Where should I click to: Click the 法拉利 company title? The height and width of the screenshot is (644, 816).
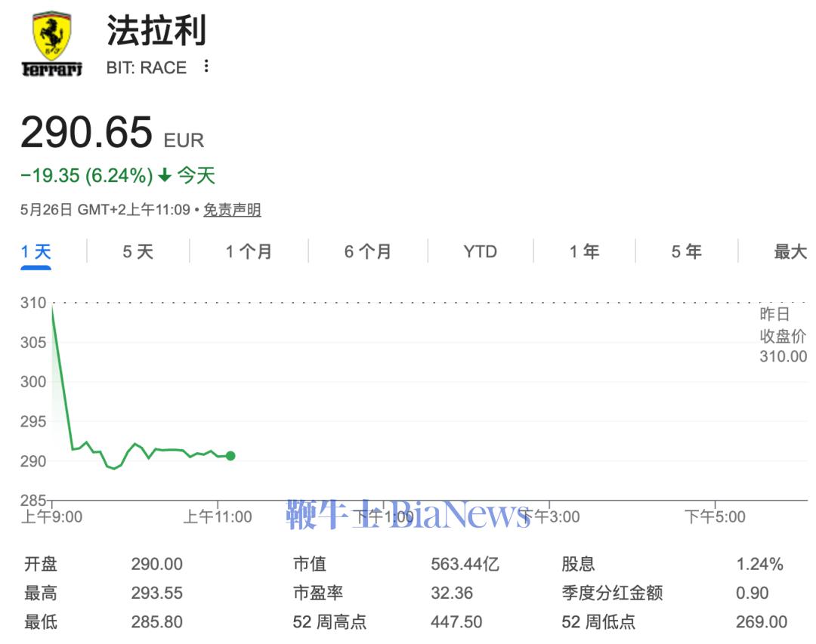(x=156, y=30)
